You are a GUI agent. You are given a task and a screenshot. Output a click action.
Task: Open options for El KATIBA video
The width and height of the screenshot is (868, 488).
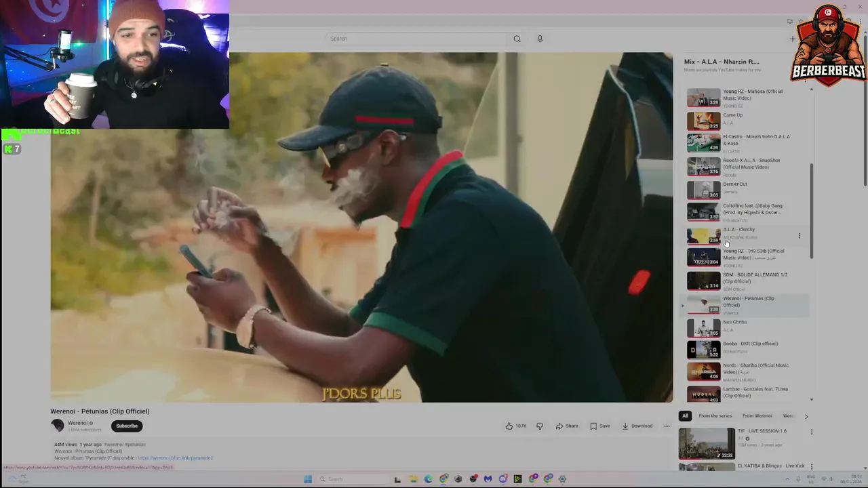811,466
